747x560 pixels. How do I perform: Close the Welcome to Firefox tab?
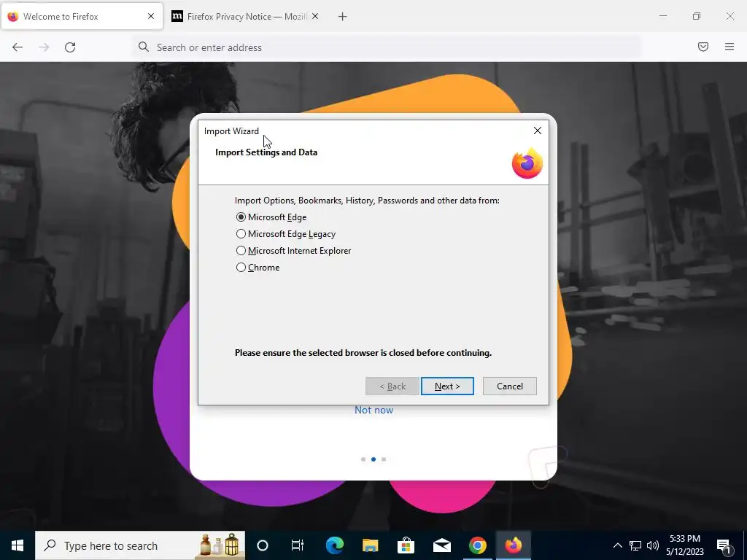coord(151,16)
